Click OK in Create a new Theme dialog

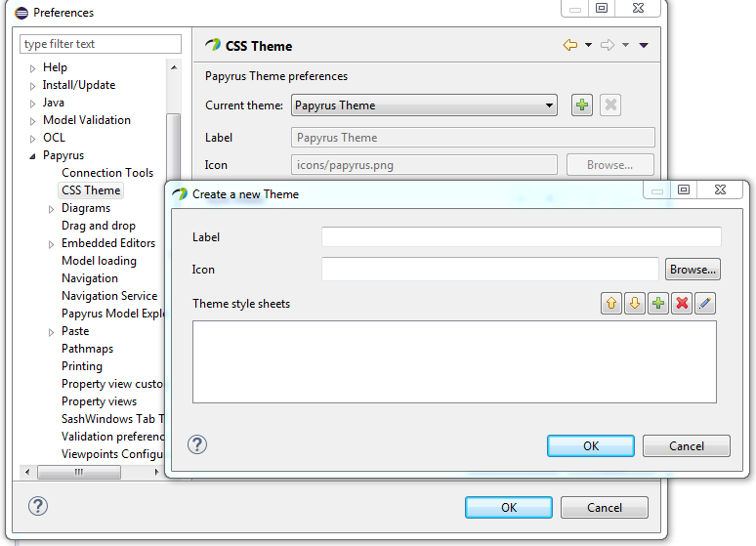pyautogui.click(x=591, y=445)
